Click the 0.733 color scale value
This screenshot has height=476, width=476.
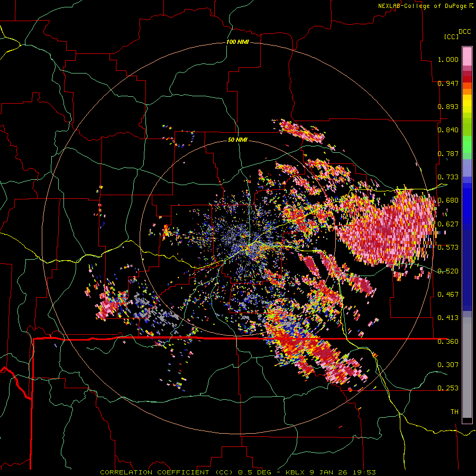coord(448,177)
